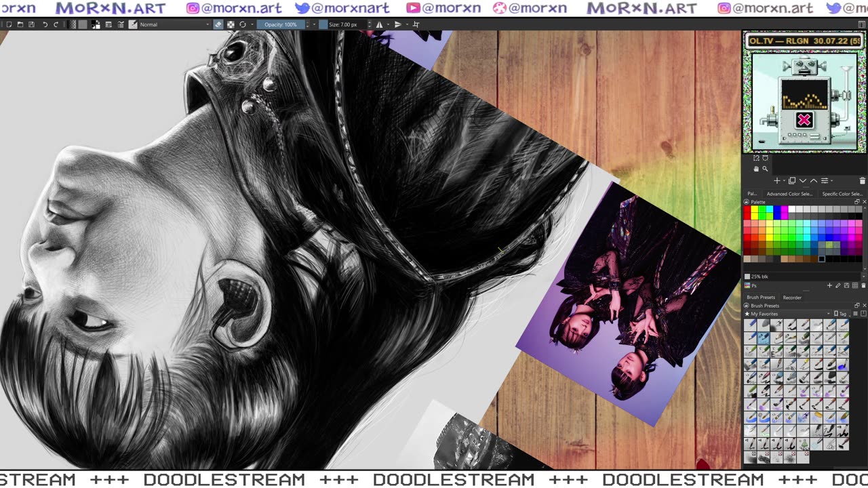Toggle eraser mode
The height and width of the screenshot is (488, 868).
(x=218, y=24)
